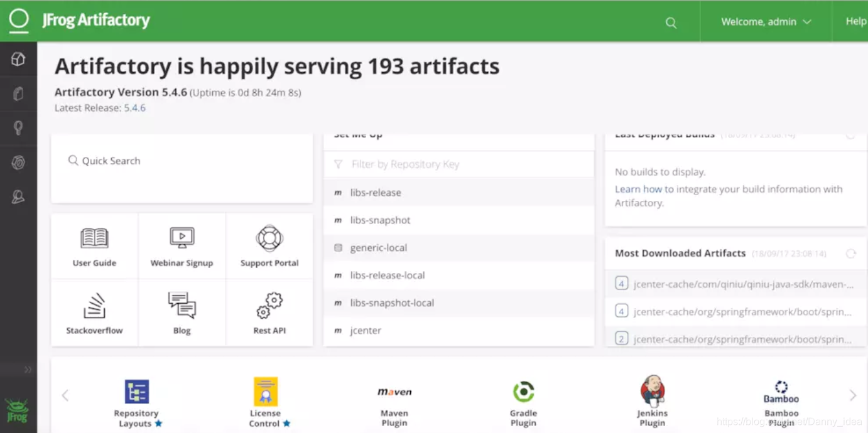Select libs-release-local repository

tap(458, 275)
